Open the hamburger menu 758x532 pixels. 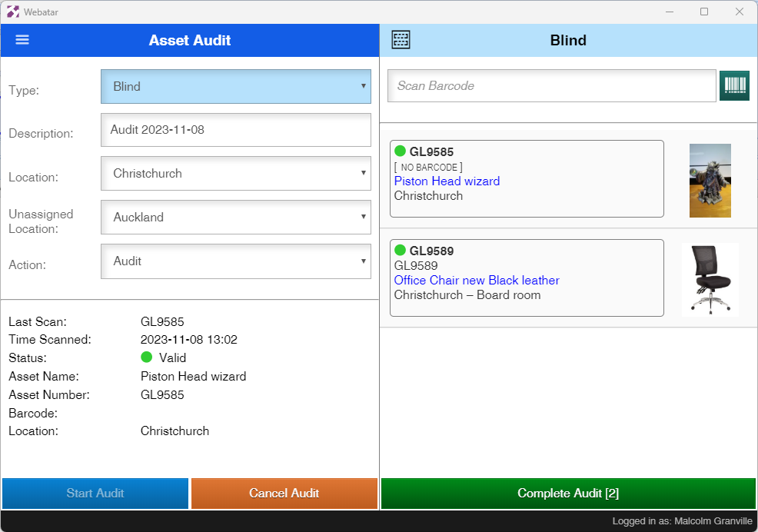22,40
